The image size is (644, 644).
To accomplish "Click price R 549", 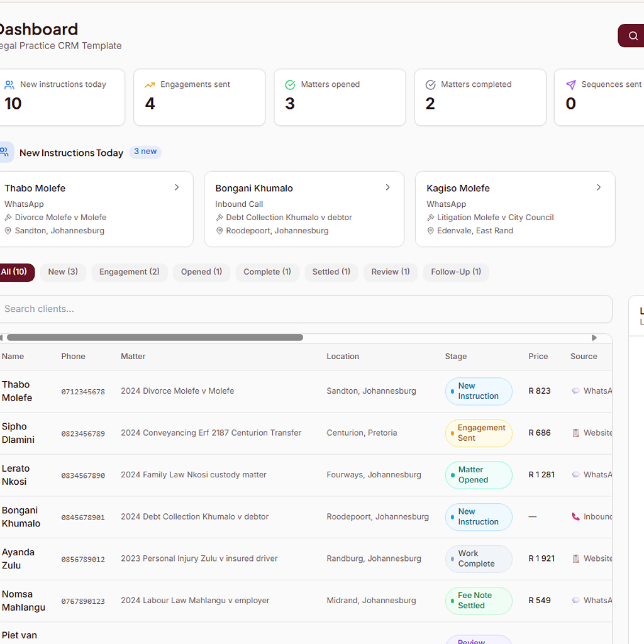I will pyautogui.click(x=539, y=601).
